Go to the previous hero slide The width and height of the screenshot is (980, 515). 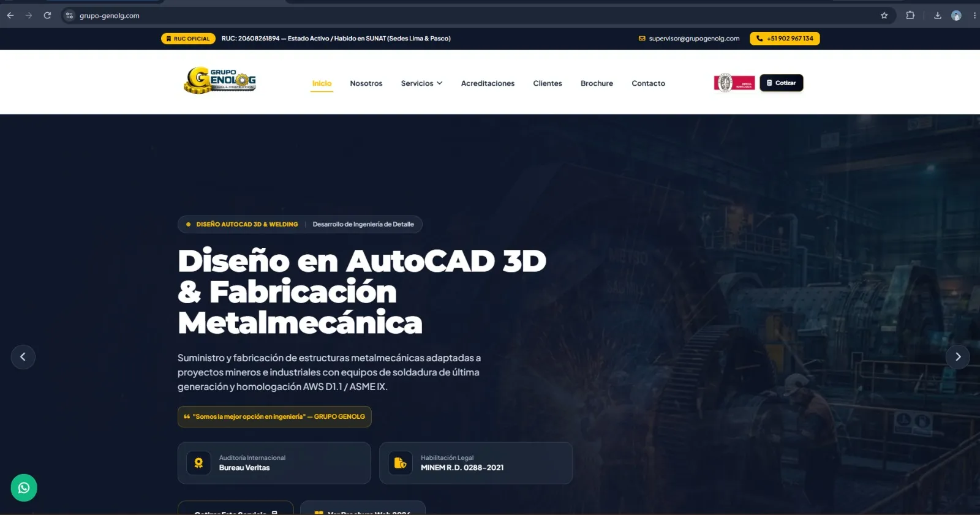(x=23, y=356)
